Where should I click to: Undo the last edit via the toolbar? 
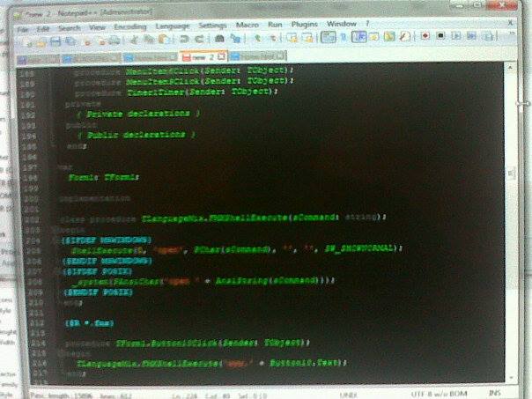click(x=184, y=39)
